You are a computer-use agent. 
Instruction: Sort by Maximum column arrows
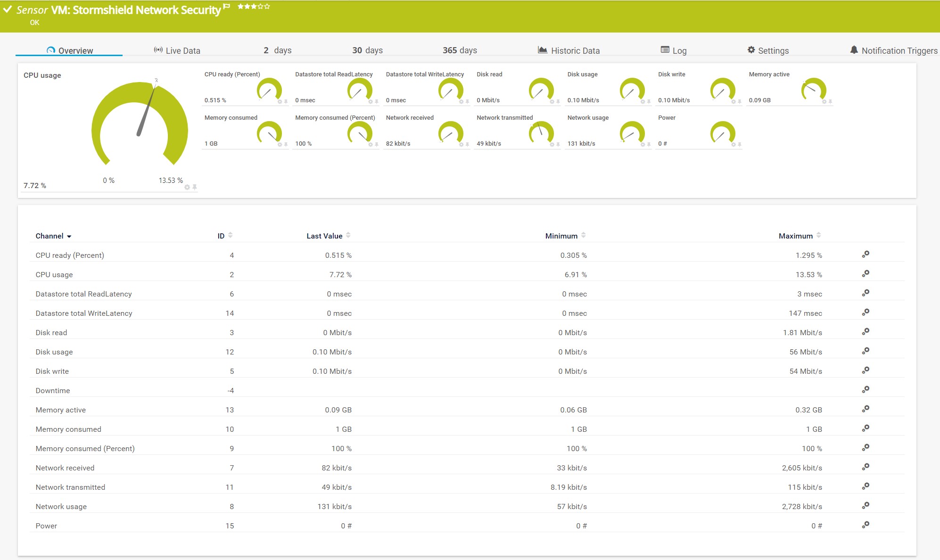(x=819, y=235)
